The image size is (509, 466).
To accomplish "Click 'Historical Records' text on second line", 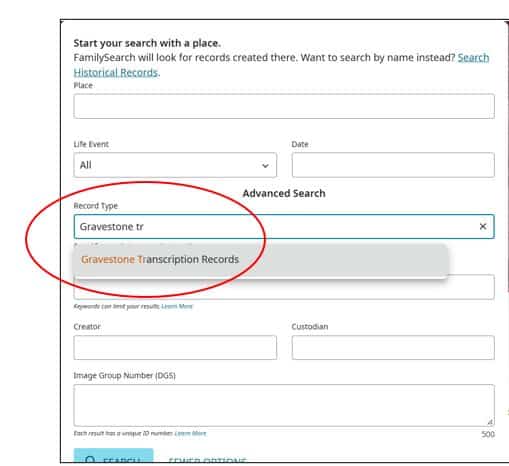I will (116, 72).
